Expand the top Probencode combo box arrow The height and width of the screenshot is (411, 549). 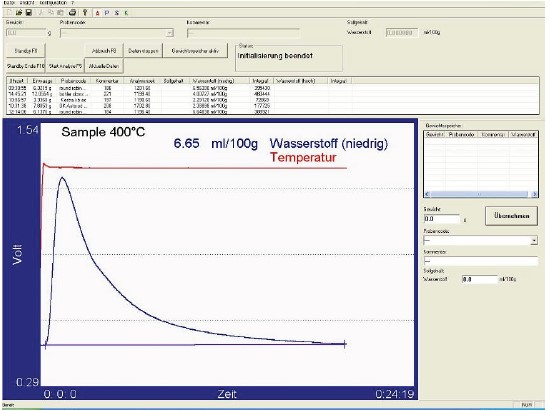(169, 33)
